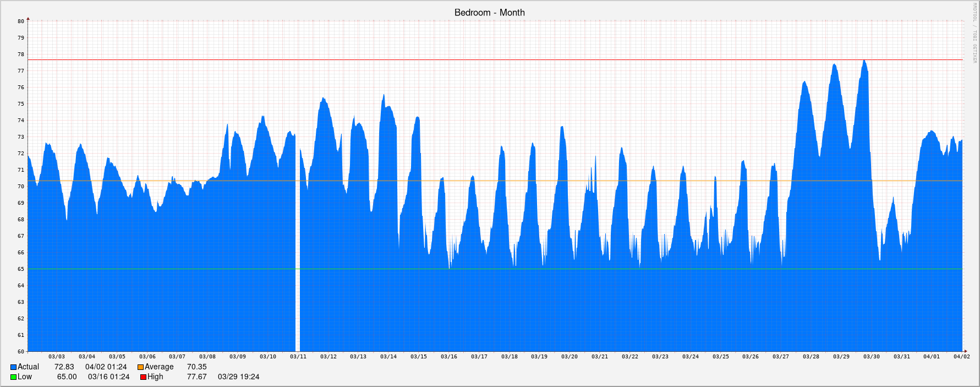This screenshot has width=980, height=387.
Task: Select the 03/03 date label on the x-axis
Action: point(57,357)
